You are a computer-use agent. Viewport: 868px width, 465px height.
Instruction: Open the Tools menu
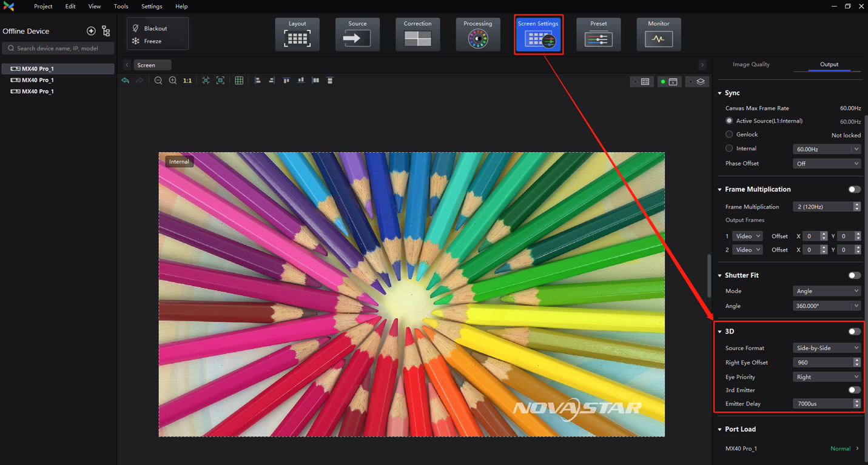pos(121,7)
